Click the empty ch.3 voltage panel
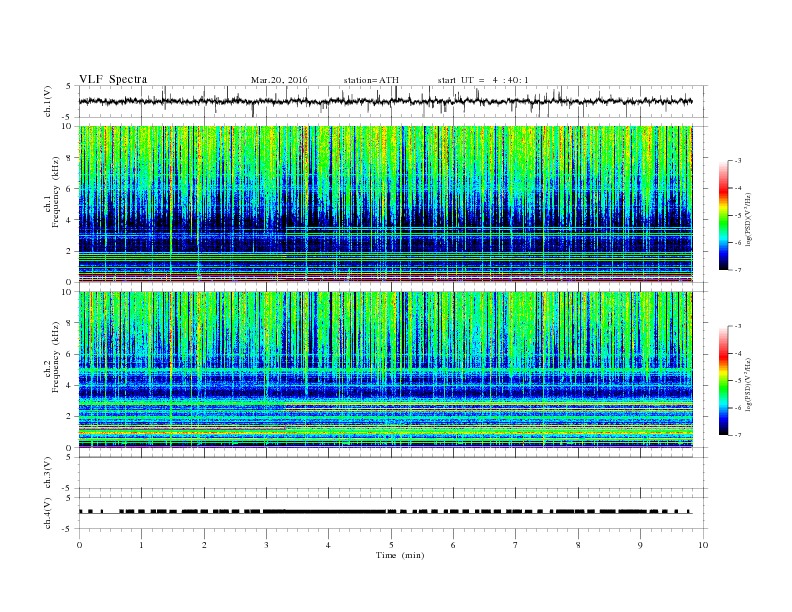This screenshot has width=792, height=612. [x=393, y=473]
